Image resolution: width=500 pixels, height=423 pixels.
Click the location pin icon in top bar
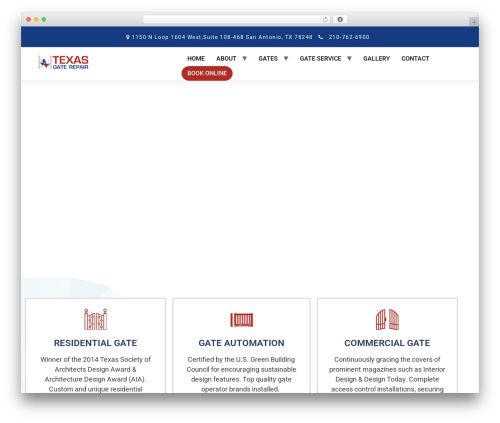(128, 37)
